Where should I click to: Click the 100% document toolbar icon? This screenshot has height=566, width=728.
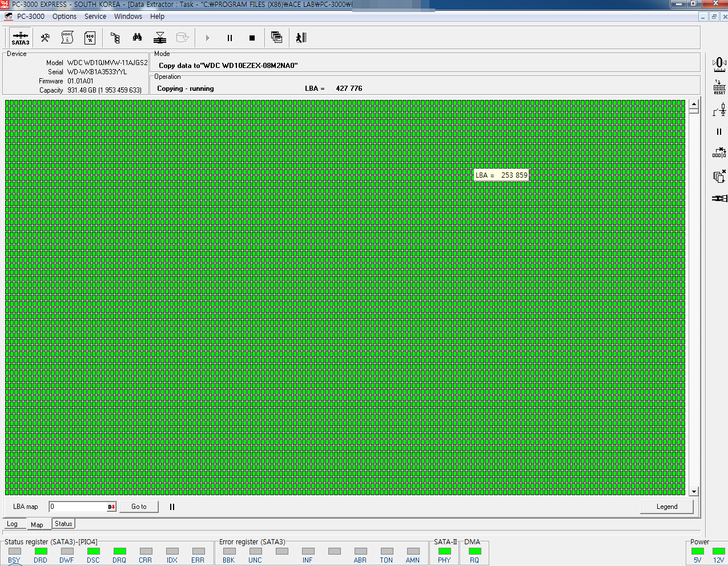pyautogui.click(x=90, y=38)
